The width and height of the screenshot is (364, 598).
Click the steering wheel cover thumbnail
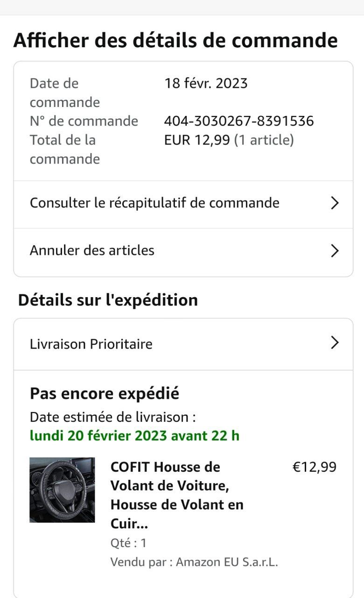(x=62, y=490)
